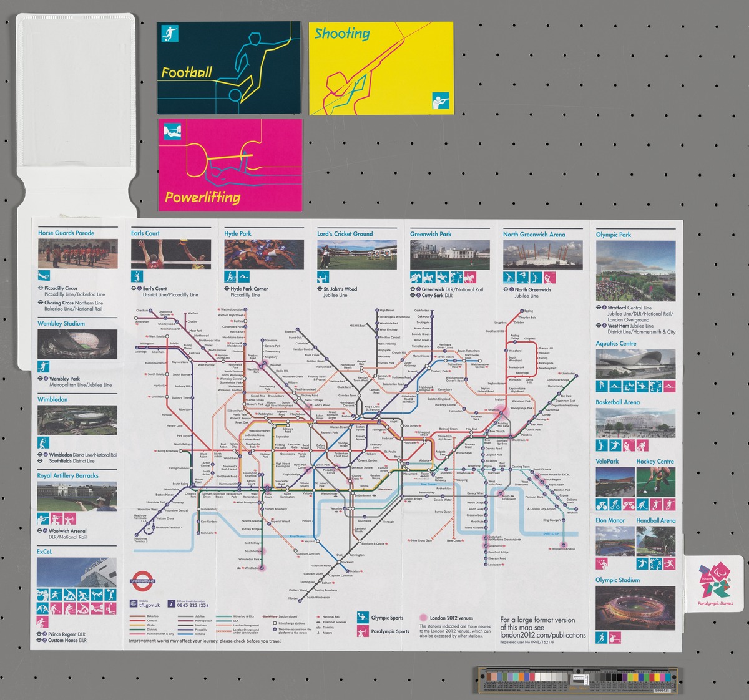Click the Hyde Park venue photo
749x700 pixels.
[264, 255]
